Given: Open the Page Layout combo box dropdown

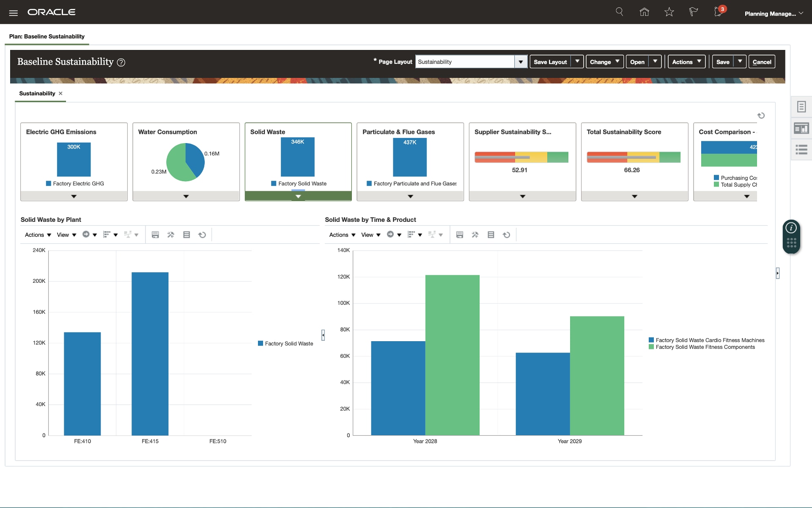Looking at the screenshot, I should (521, 62).
